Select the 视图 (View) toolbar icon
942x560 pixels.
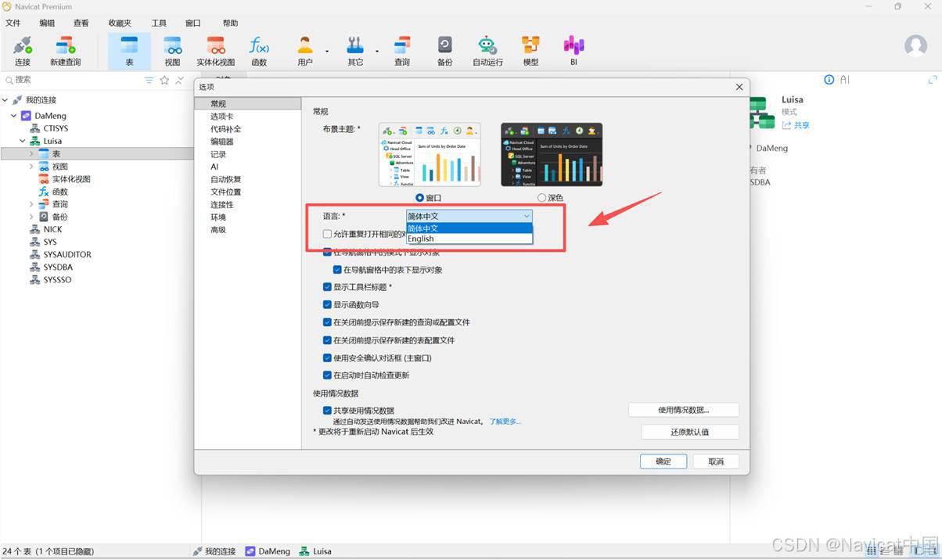[172, 51]
